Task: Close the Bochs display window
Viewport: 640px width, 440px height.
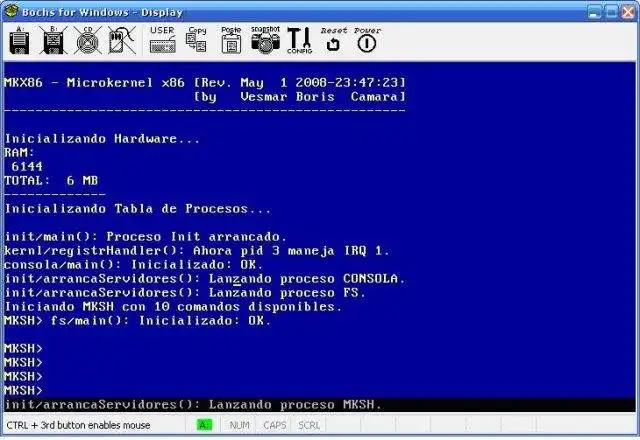Action: coord(628,12)
